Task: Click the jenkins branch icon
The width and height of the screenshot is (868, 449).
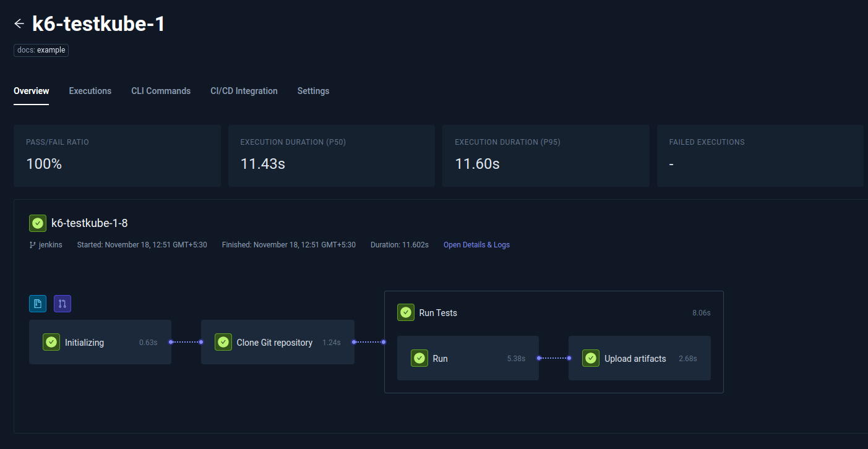Action: pos(33,245)
